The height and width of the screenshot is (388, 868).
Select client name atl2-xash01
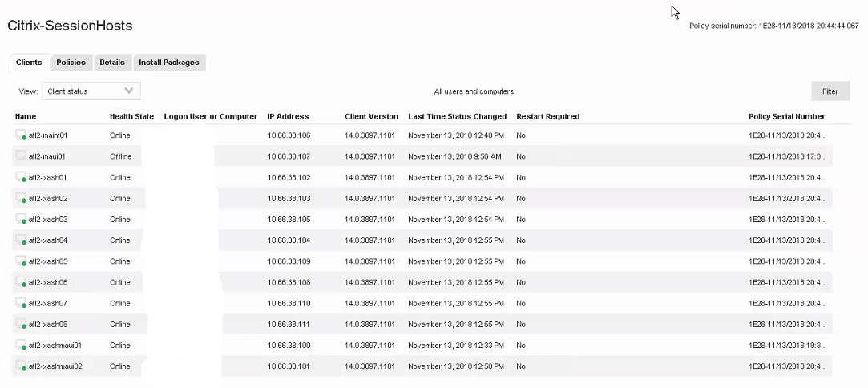click(x=48, y=178)
